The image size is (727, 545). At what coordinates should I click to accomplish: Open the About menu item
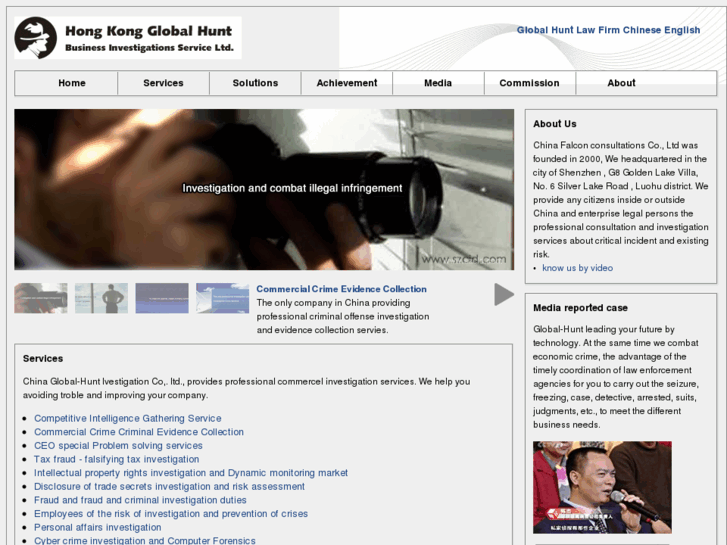[x=621, y=83]
